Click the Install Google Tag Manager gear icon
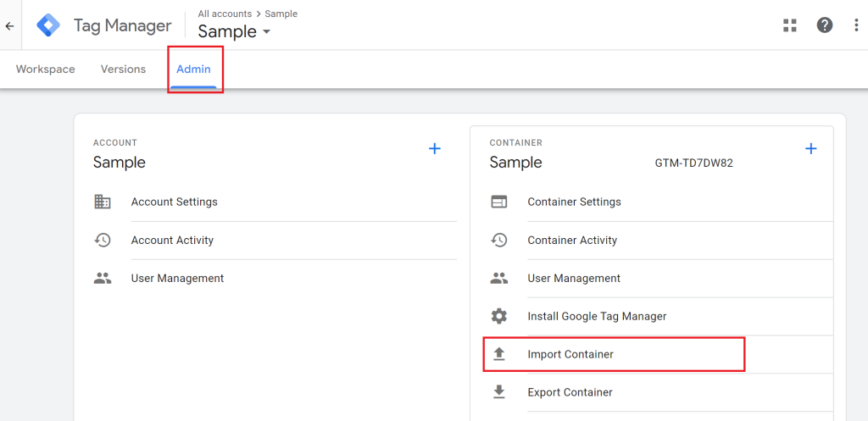The image size is (868, 421). tap(499, 317)
